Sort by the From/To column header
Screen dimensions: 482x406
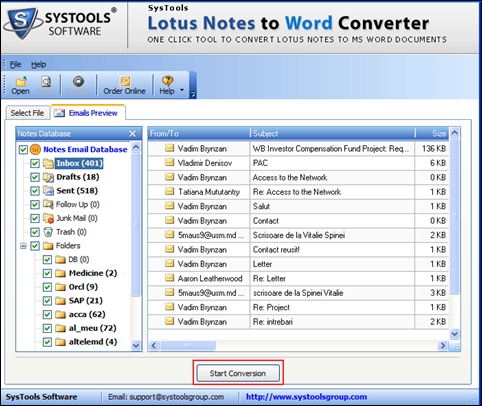[199, 134]
